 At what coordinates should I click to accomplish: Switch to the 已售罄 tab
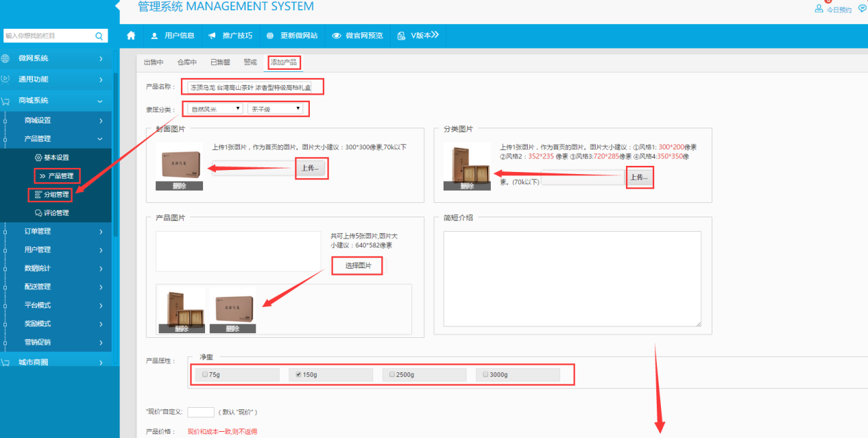click(220, 62)
